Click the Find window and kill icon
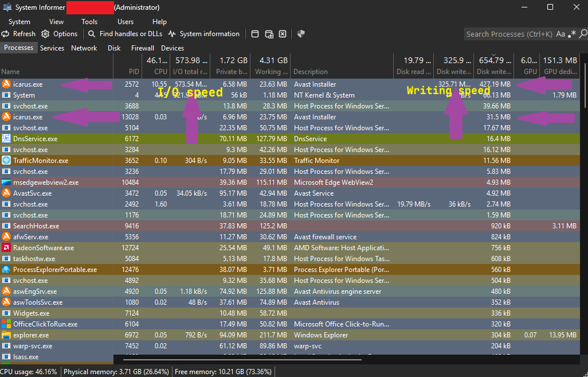The width and height of the screenshot is (588, 377). click(x=283, y=34)
